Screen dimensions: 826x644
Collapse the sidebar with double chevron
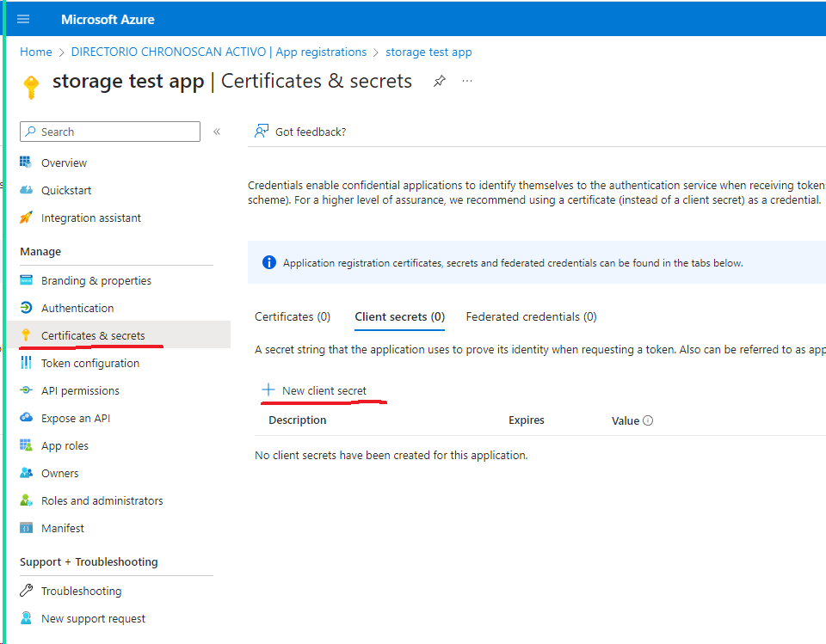click(x=217, y=132)
